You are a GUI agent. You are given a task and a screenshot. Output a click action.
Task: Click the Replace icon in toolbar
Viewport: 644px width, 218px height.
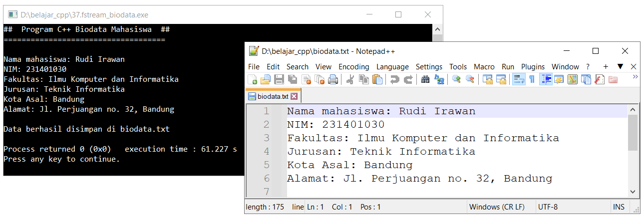pyautogui.click(x=439, y=79)
